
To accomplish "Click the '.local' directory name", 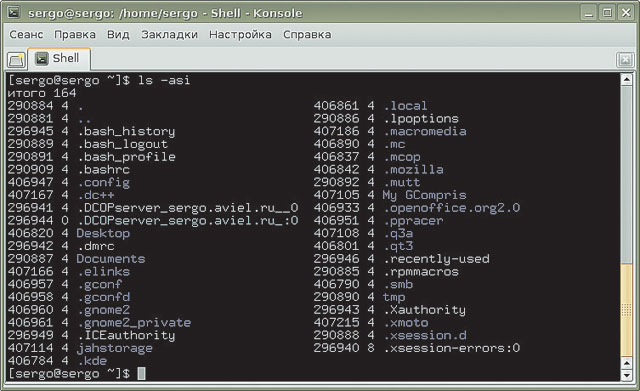I will click(405, 106).
